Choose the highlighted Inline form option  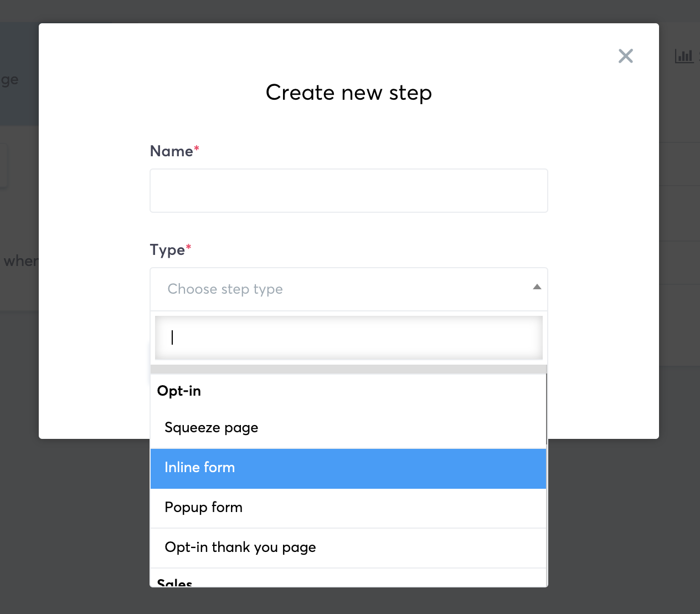(200, 468)
